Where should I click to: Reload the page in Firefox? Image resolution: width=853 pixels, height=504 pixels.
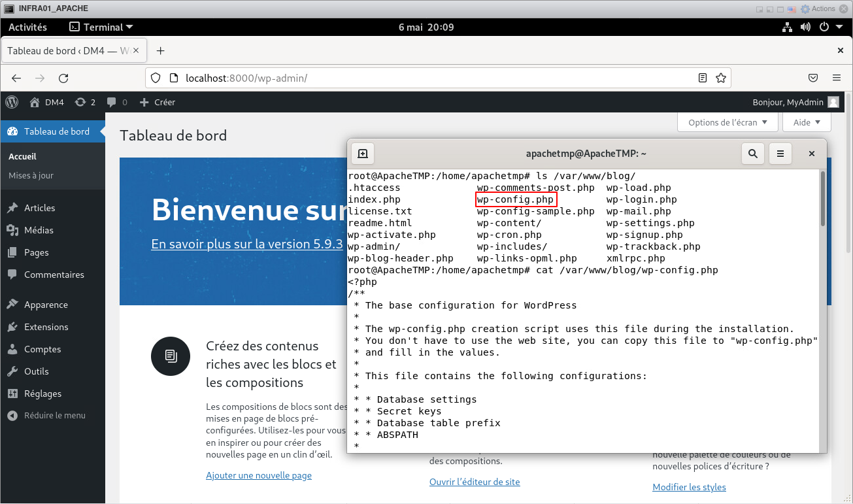[x=63, y=78]
